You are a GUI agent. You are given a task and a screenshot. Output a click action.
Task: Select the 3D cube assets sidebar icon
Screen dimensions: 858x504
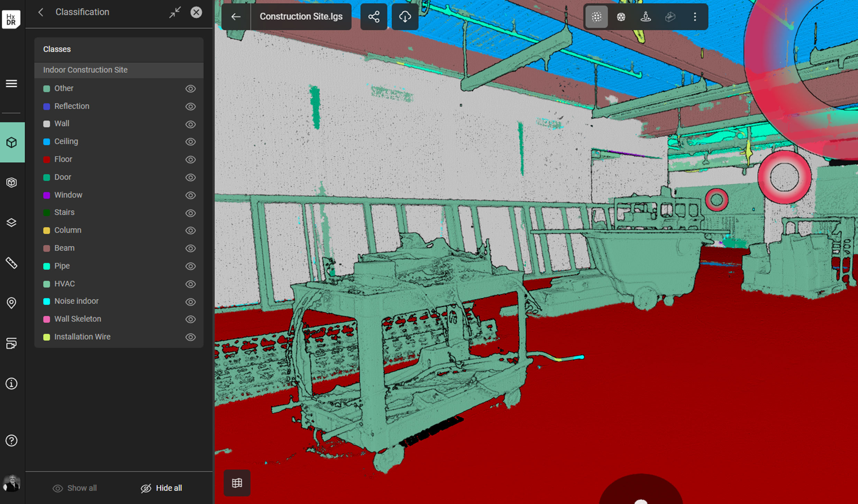[12, 142]
